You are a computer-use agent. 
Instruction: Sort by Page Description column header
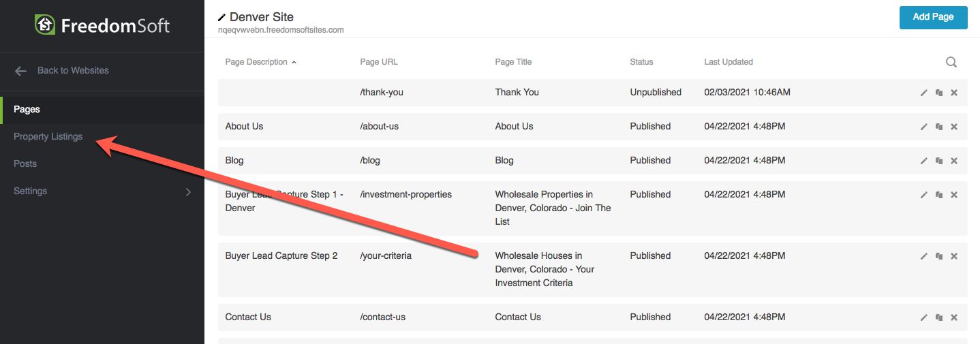[256, 62]
